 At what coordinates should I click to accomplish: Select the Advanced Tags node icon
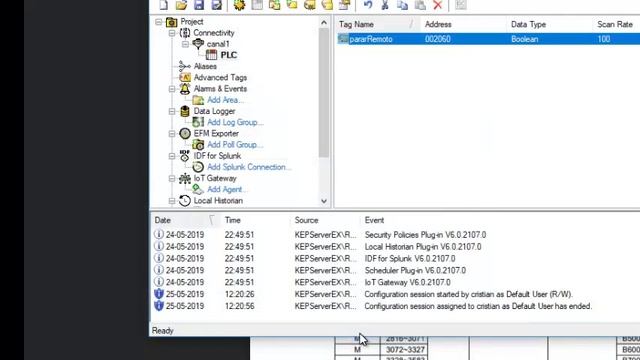185,77
